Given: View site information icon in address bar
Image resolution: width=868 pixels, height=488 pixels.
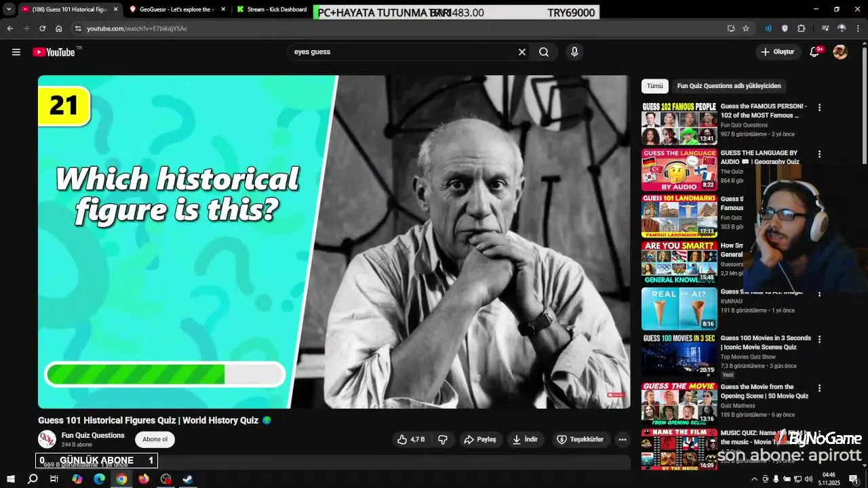Looking at the screenshot, I should click(x=78, y=28).
